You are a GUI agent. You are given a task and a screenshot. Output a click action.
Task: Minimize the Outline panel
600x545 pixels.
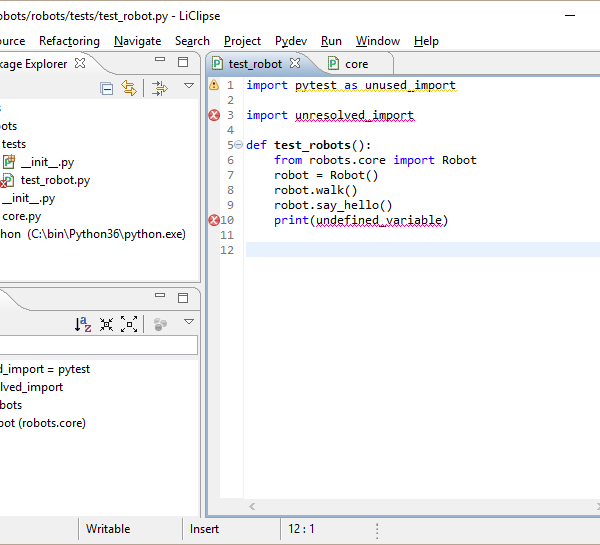point(160,295)
